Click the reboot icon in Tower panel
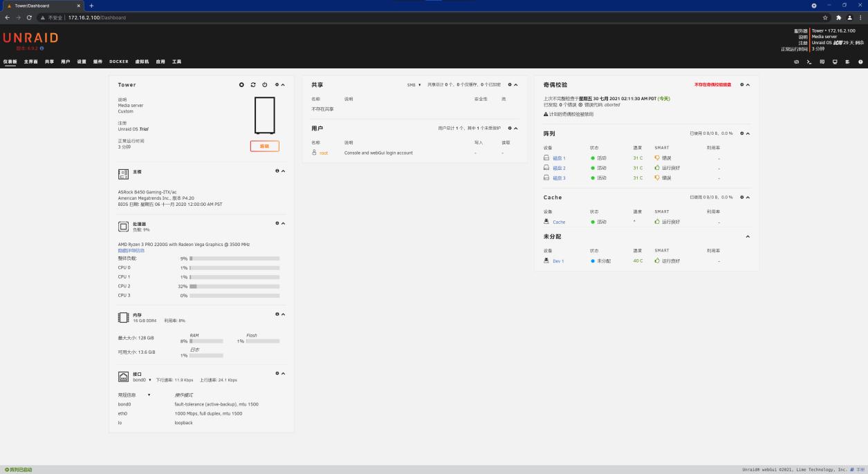This screenshot has width=868, height=474. coord(253,85)
